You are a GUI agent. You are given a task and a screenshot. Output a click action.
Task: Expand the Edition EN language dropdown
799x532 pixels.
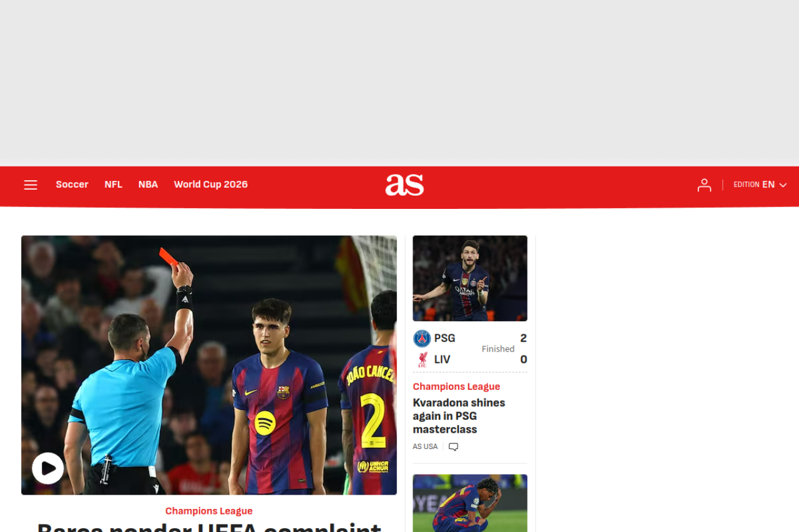point(760,185)
